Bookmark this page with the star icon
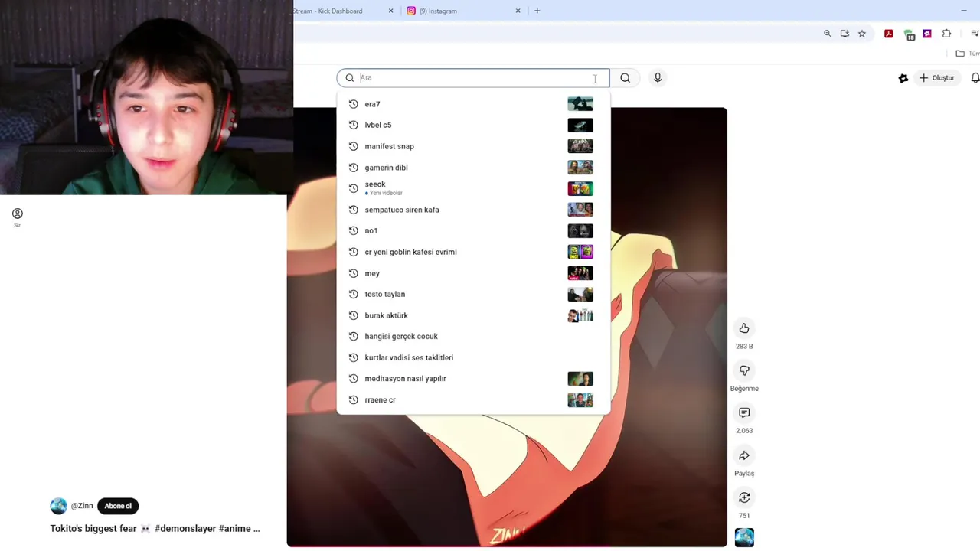The image size is (980, 551). coord(862,34)
